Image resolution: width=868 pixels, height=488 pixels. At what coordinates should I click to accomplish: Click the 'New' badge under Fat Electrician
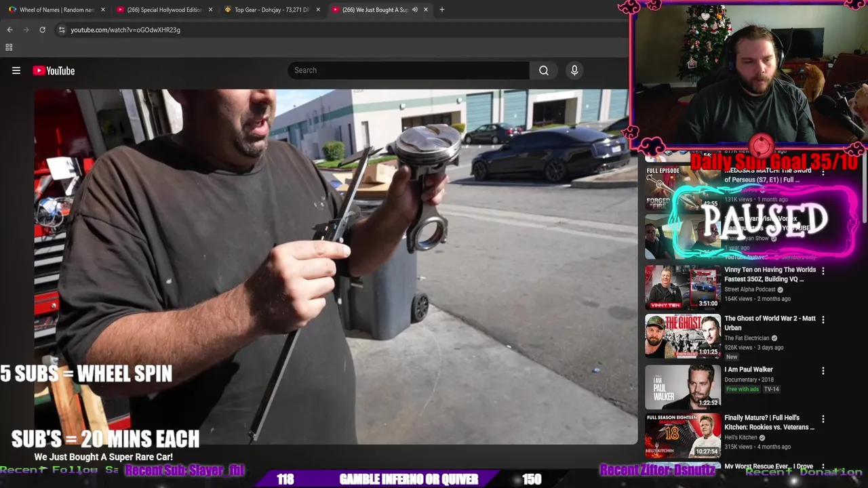[732, 357]
